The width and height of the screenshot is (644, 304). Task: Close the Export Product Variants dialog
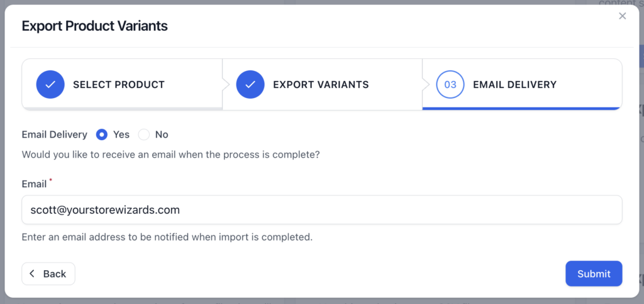[x=622, y=16]
